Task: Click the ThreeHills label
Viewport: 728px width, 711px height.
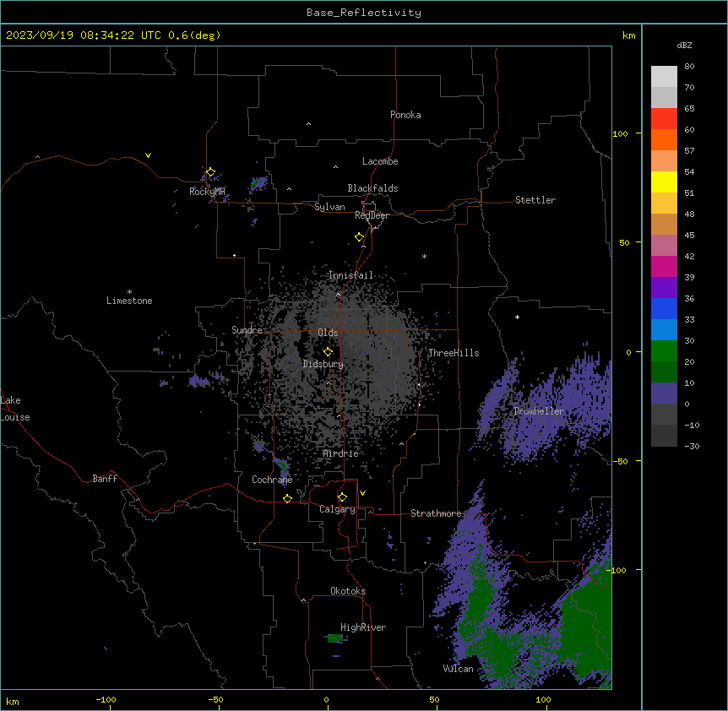Action: (454, 353)
